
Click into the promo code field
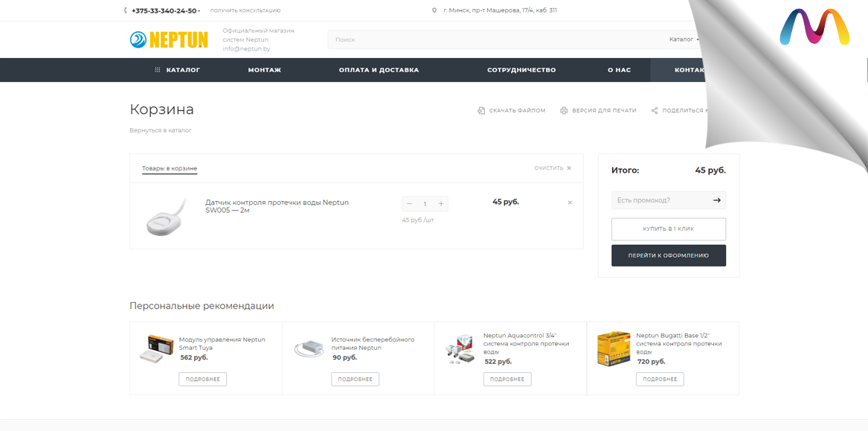point(659,200)
